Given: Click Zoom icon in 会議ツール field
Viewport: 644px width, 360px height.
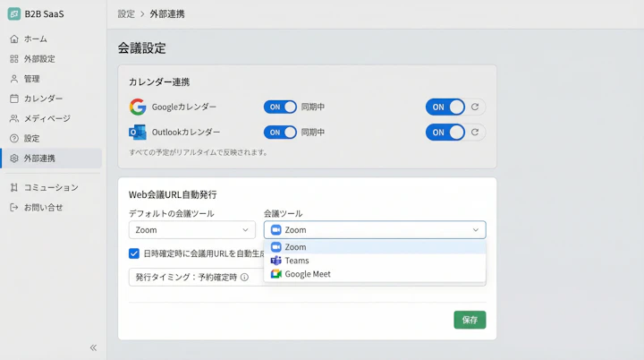Looking at the screenshot, I should 276,230.
